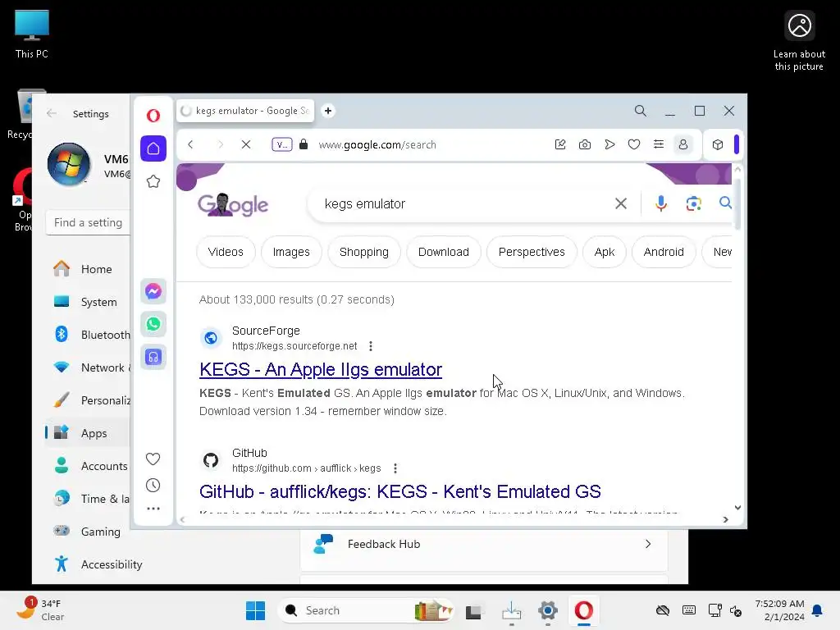The width and height of the screenshot is (840, 630).
Task: Open Settings gear on taskbar
Action: [x=547, y=610]
